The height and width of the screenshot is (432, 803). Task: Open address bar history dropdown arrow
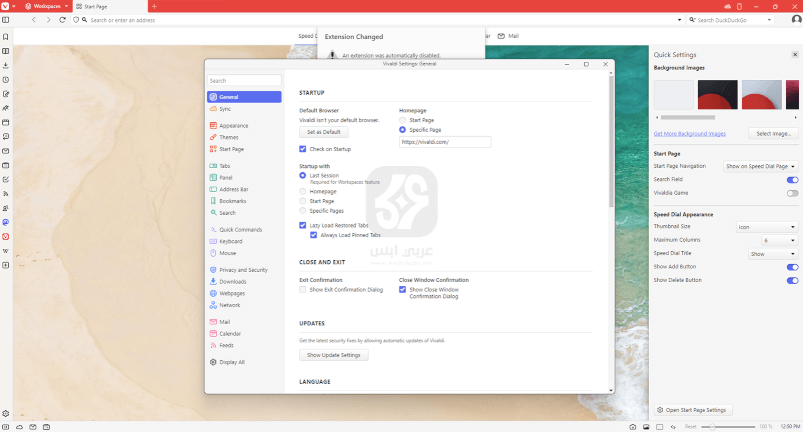(x=680, y=20)
